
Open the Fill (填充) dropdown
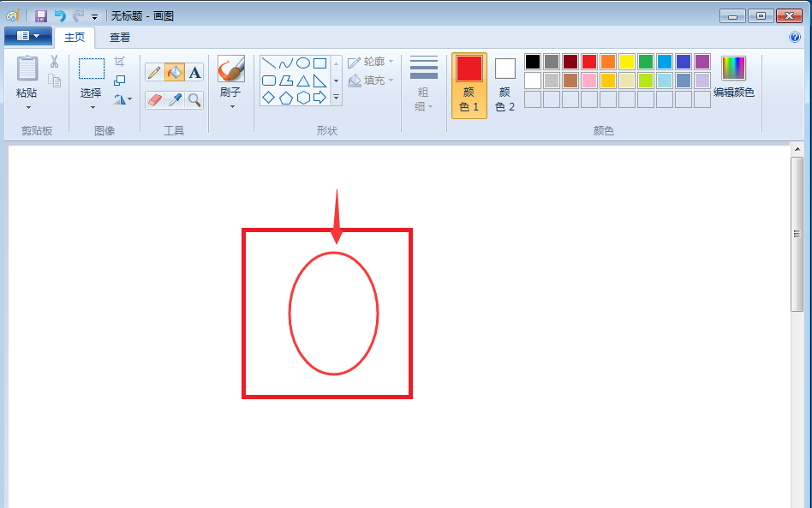(371, 81)
